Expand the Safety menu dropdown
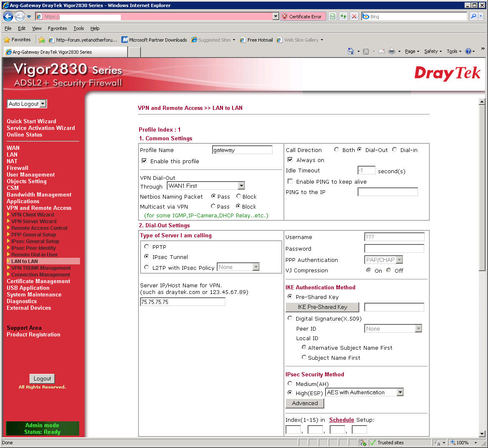This screenshot has height=448, width=488. 433,51
